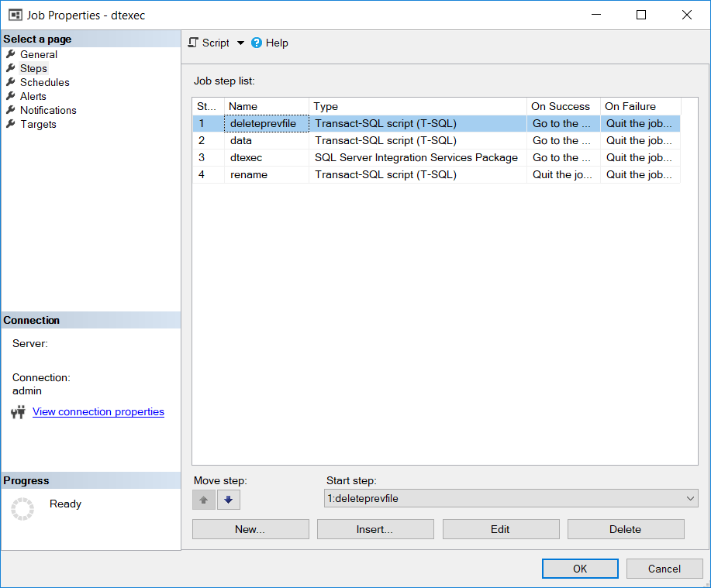Viewport: 711px width, 588px height.
Task: Move selected step down with arrow button
Action: pos(228,500)
